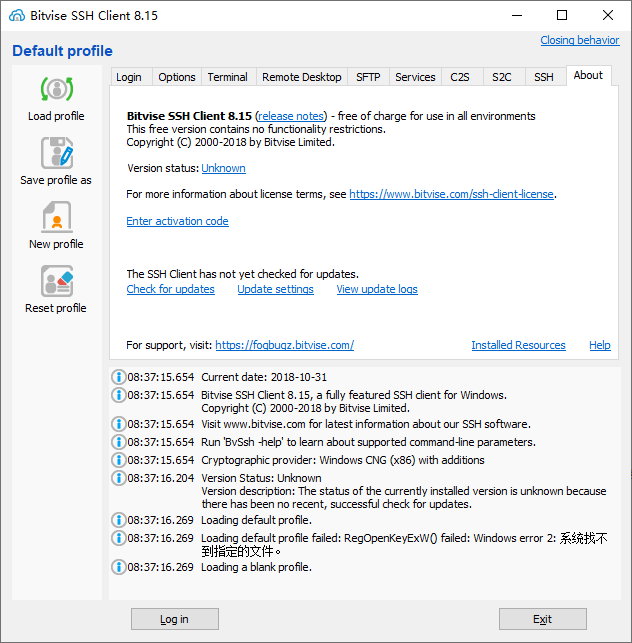Click 'Copyright (C) 2000-2018 by Bitvise Limited.' in About
Screen dimensions: 632x643
coord(230,142)
